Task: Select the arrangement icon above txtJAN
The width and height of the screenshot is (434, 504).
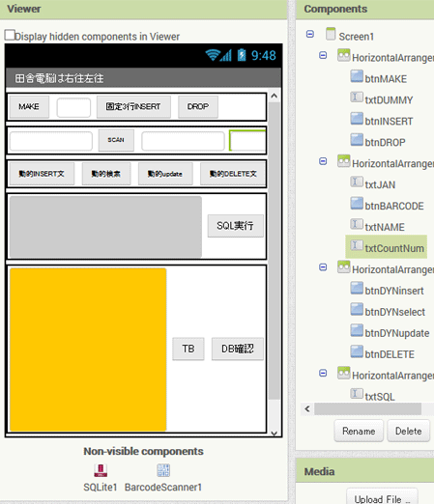Action: click(x=344, y=161)
